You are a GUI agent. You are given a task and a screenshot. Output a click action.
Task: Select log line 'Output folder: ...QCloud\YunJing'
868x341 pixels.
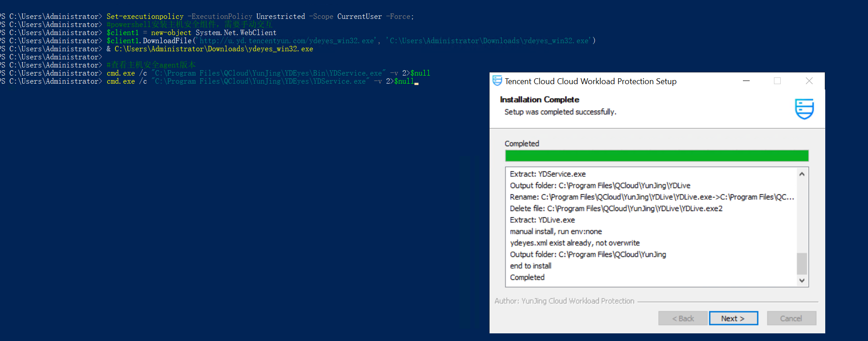[588, 254]
